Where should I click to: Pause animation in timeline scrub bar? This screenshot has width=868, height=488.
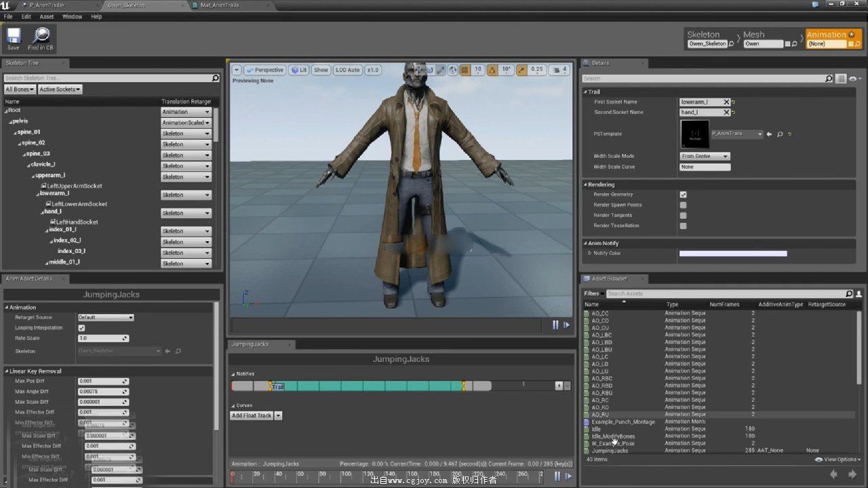click(x=557, y=476)
